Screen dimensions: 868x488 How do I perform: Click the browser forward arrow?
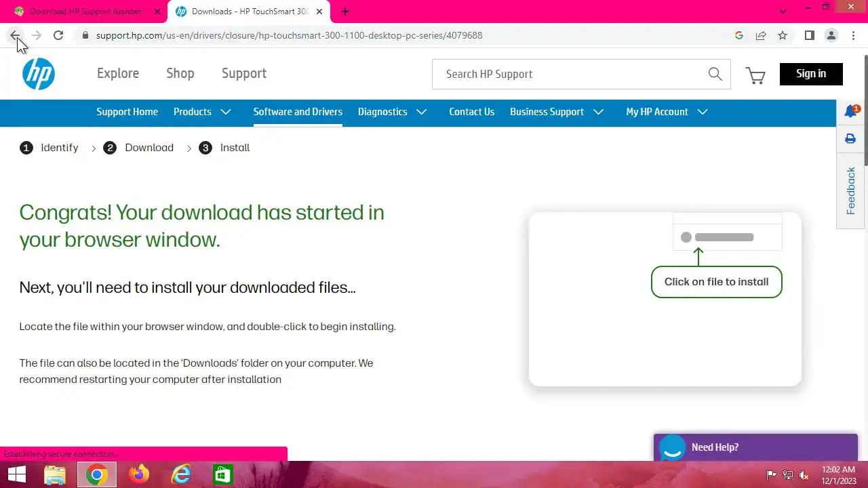(37, 35)
